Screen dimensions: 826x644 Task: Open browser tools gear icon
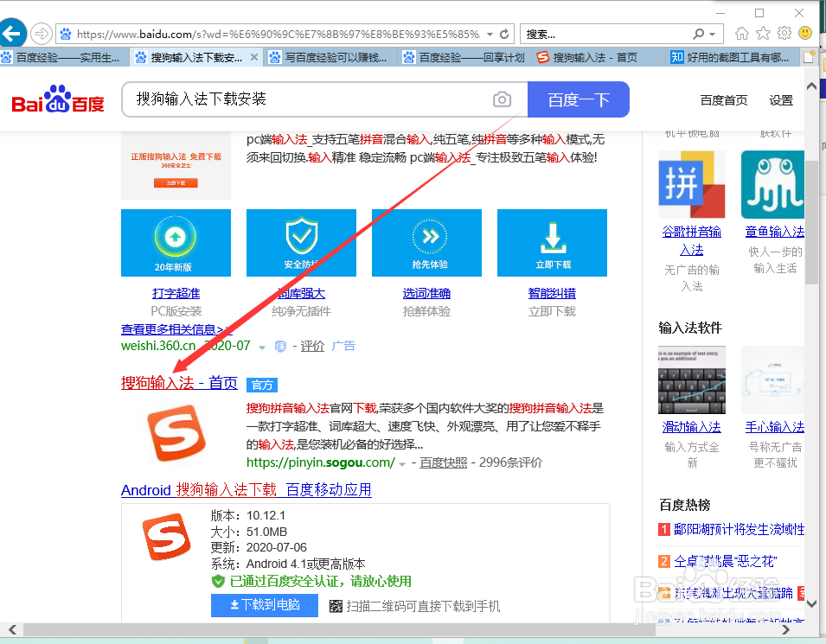[x=784, y=33]
